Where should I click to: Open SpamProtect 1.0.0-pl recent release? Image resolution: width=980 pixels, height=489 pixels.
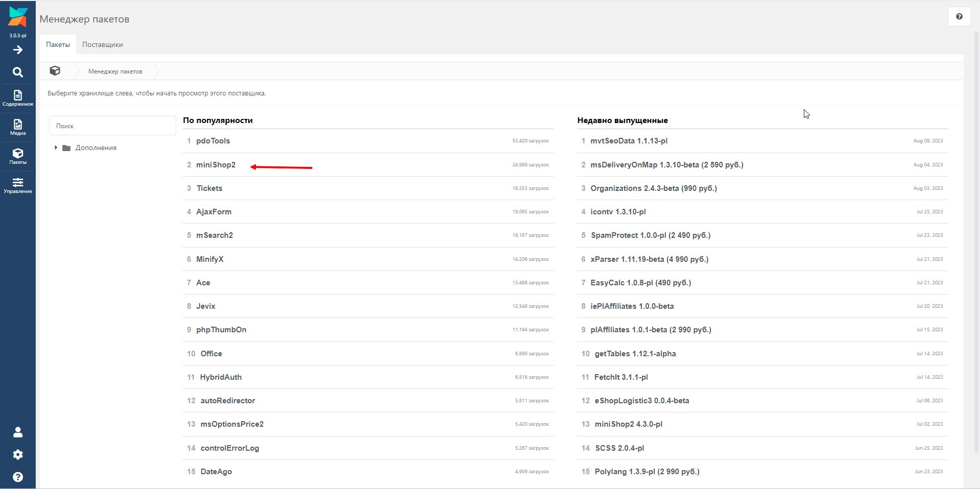651,235
